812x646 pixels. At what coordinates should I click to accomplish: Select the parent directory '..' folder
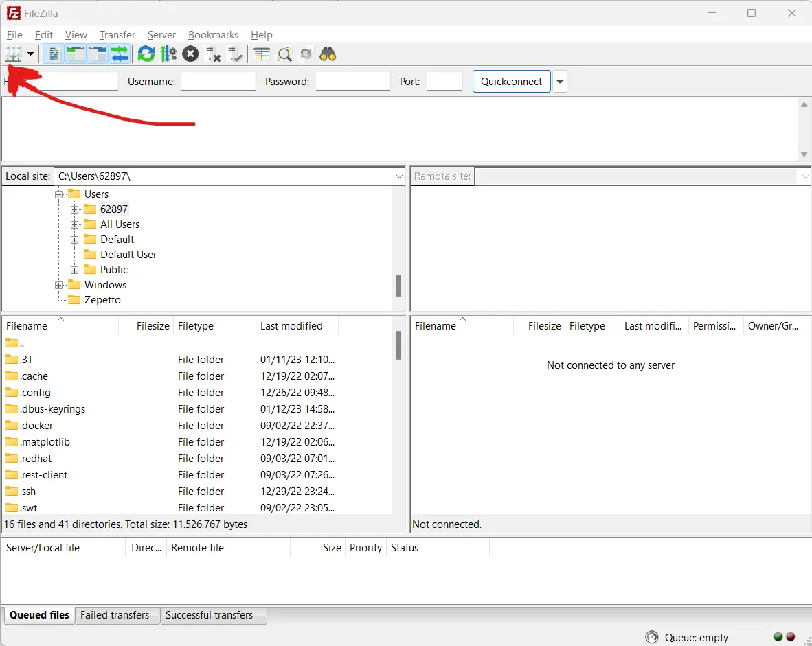click(x=196, y=343)
